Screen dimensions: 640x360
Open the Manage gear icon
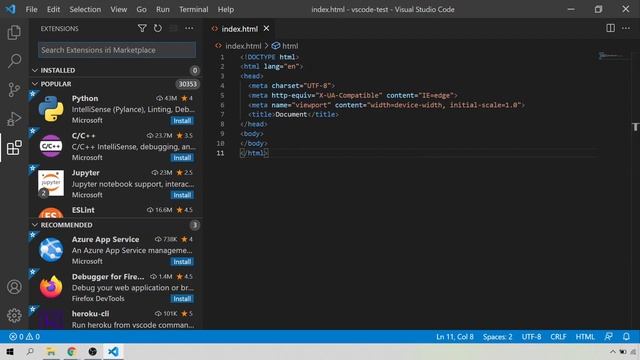click(14, 315)
